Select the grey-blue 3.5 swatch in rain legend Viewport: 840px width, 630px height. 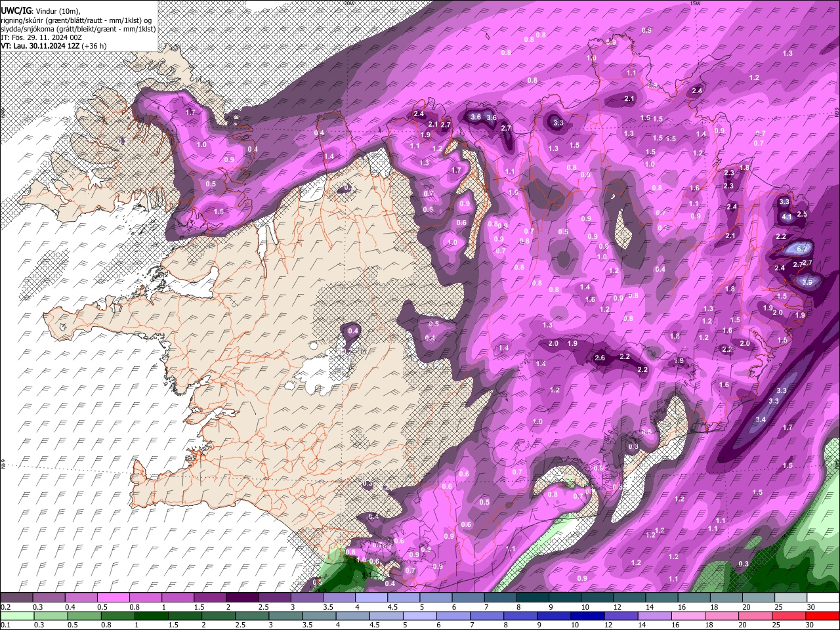pos(318,616)
